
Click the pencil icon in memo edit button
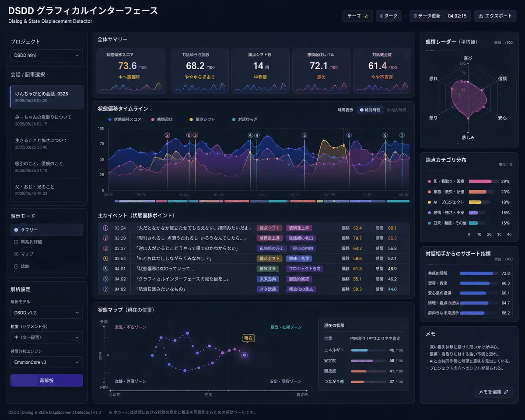coord(506,392)
